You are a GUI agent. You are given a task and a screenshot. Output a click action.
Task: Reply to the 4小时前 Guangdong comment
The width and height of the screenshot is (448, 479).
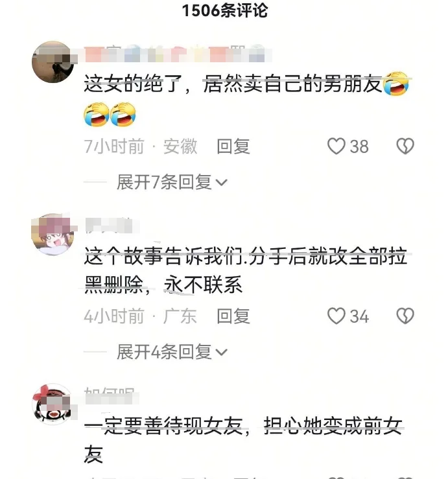233,316
